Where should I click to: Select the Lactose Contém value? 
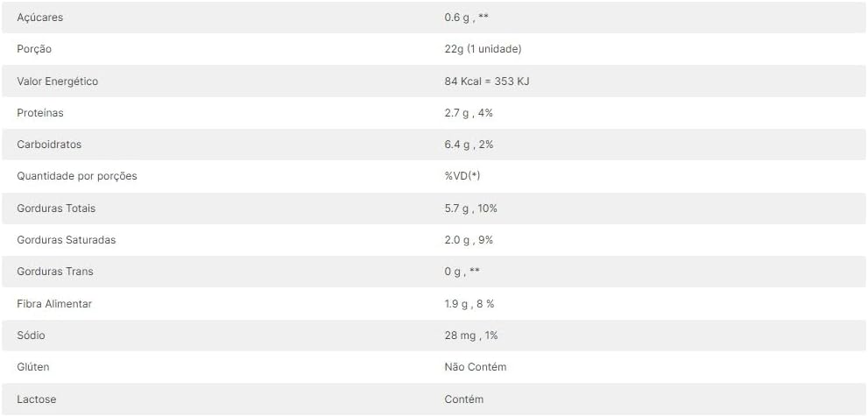pos(464,399)
